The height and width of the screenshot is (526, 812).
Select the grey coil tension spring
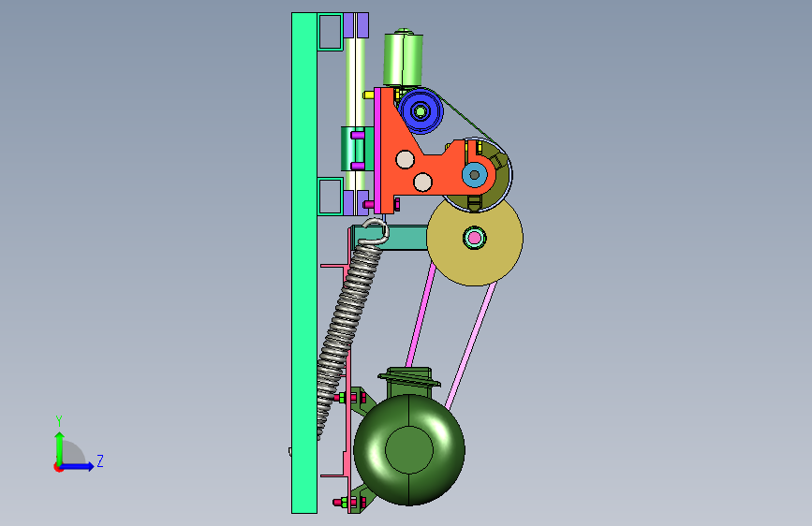click(347, 331)
